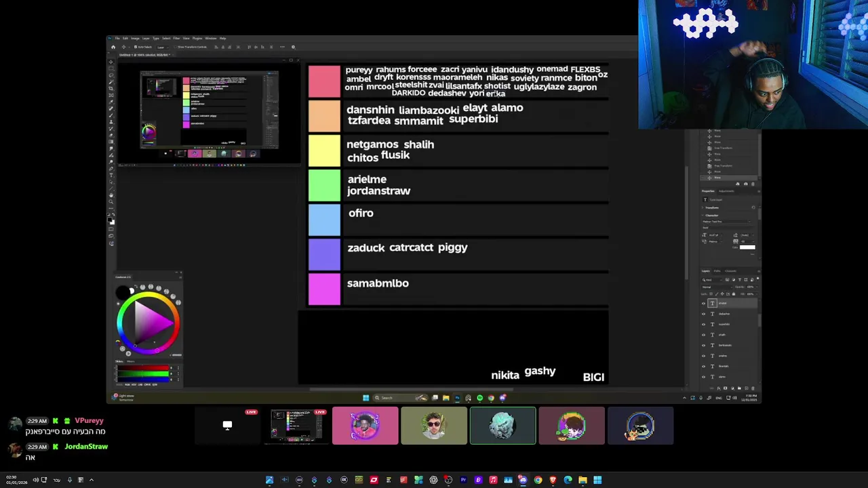The width and height of the screenshot is (868, 488).
Task: Select the Crop tool
Action: [x=111, y=89]
